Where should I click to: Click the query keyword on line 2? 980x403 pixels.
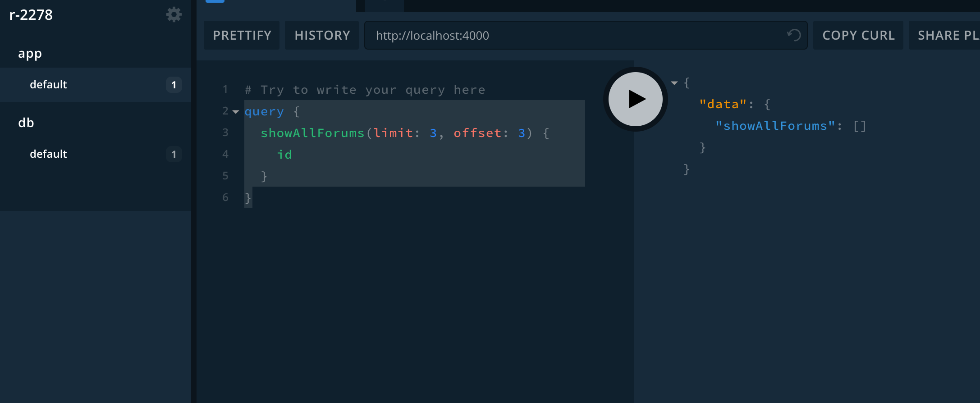(264, 111)
